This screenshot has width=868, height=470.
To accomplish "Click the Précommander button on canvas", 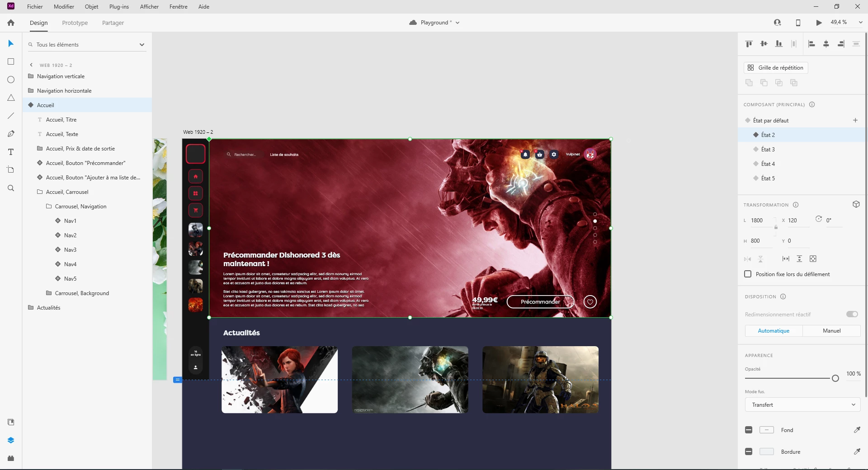I will (540, 302).
